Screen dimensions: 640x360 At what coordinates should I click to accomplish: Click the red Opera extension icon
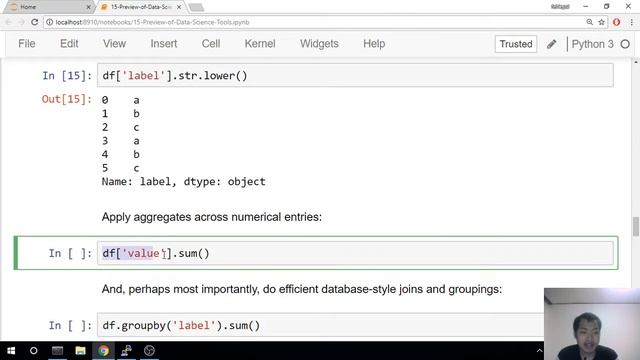(616, 22)
